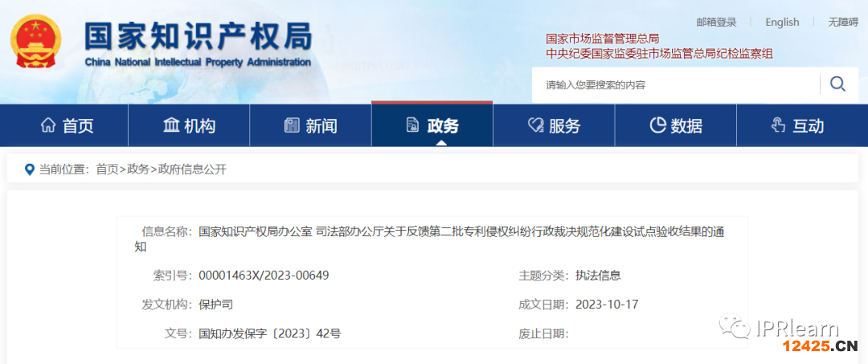Click the newspaper icon beside 新闻
Viewport: 868px width, 364px height.
click(292, 125)
